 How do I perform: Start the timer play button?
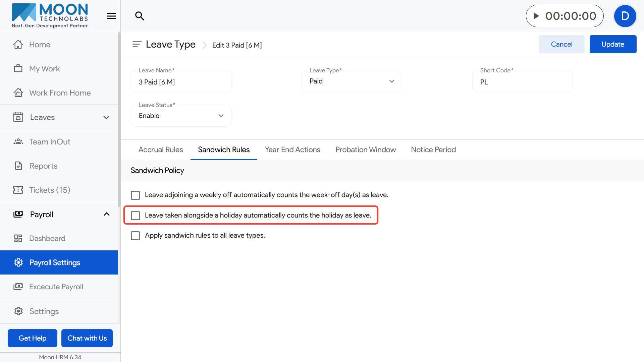[536, 16]
